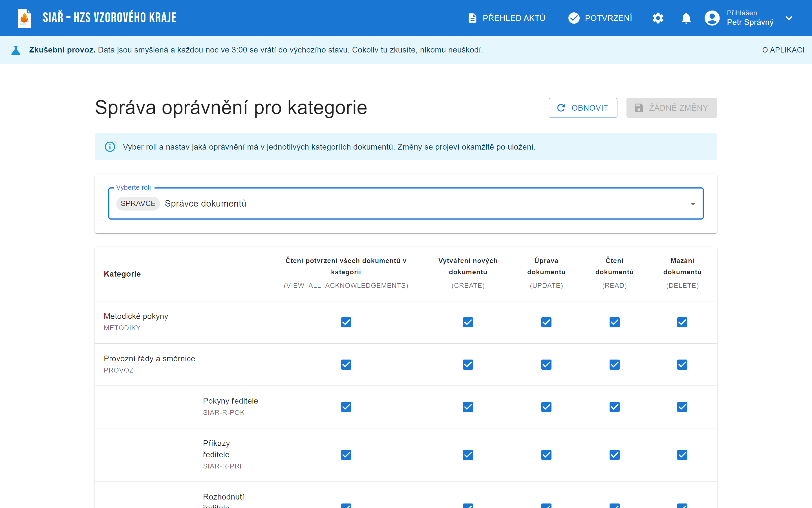Toggle DELETE for Pokyny ředitele
Image resolution: width=812 pixels, height=508 pixels.
pyautogui.click(x=682, y=407)
